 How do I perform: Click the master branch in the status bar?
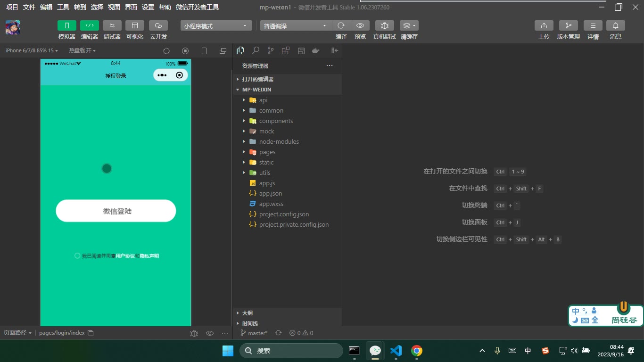coord(254,333)
